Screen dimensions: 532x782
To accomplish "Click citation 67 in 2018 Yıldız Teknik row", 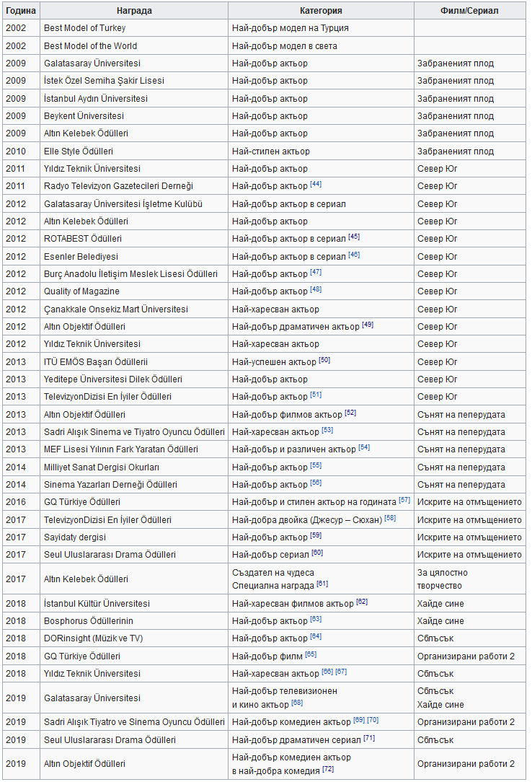I will coord(341,672).
